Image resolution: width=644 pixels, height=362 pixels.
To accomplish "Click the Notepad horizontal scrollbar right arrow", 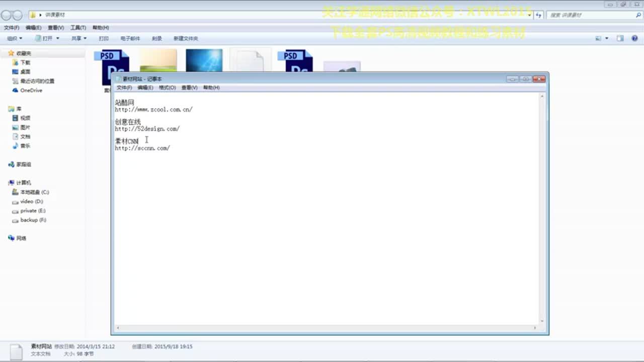I will point(535,328).
